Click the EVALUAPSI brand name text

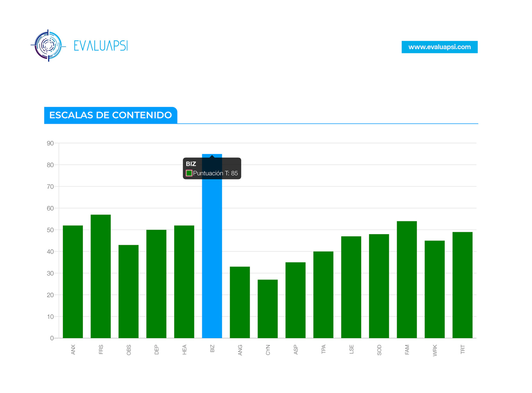(x=101, y=46)
